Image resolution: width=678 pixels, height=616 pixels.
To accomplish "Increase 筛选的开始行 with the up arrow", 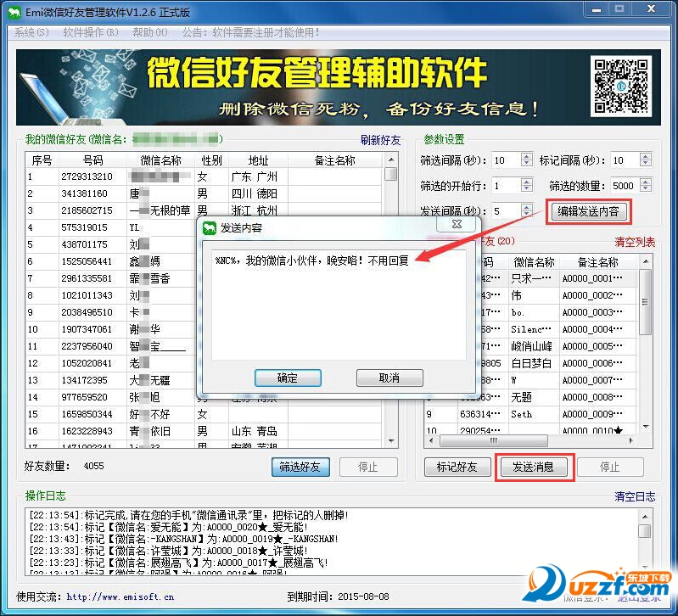I will [x=527, y=182].
